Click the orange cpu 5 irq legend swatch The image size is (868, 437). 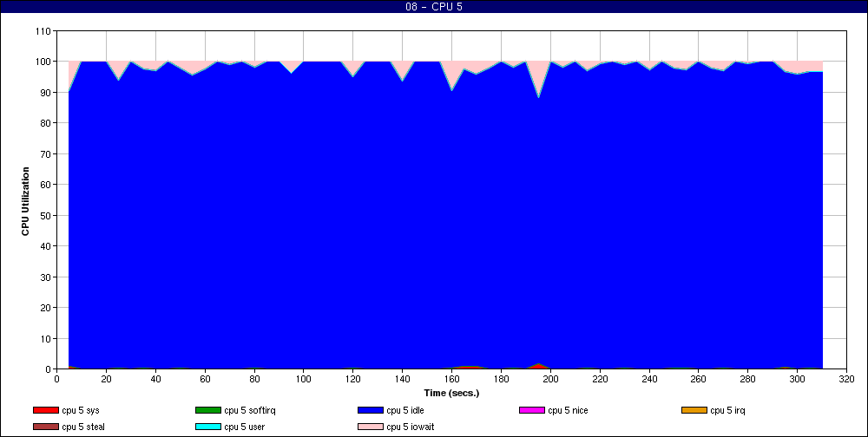694,410
